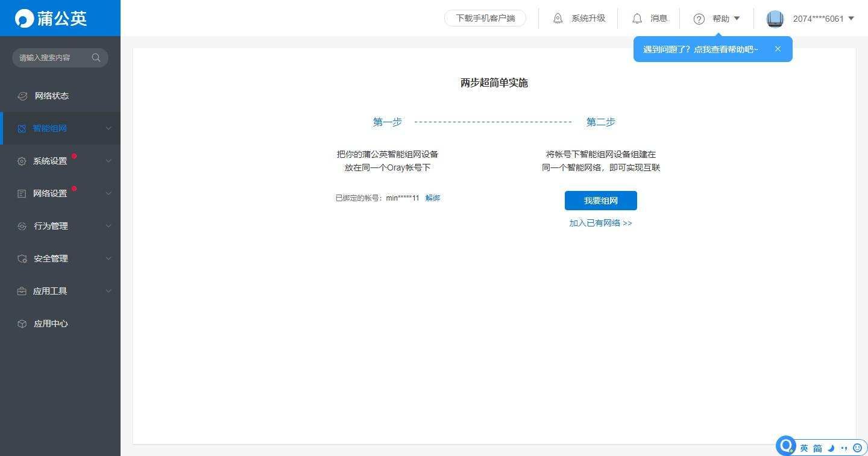Click the 网络状态 planet icon
Image resolution: width=868 pixels, height=456 pixels.
(23, 96)
